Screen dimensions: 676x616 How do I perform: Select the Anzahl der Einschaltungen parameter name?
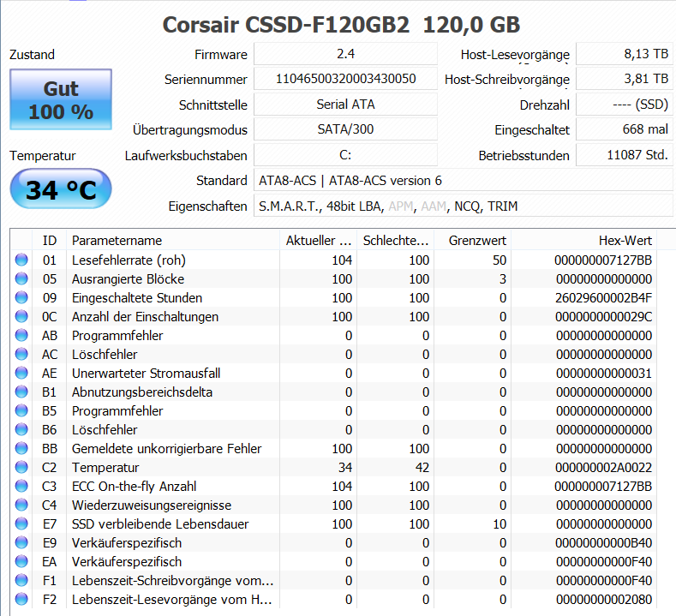click(146, 317)
